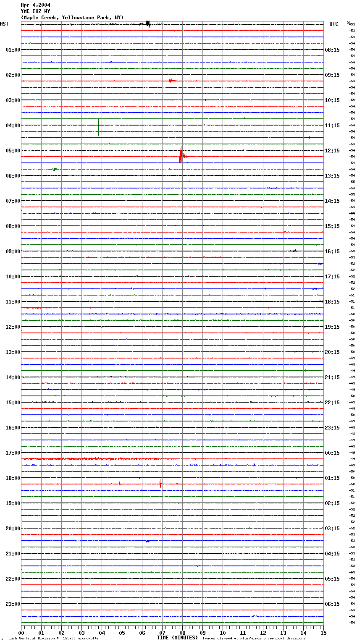The width and height of the screenshot is (357, 644).
Task: Click the small green event just above 06:00
Action: (x=54, y=169)
